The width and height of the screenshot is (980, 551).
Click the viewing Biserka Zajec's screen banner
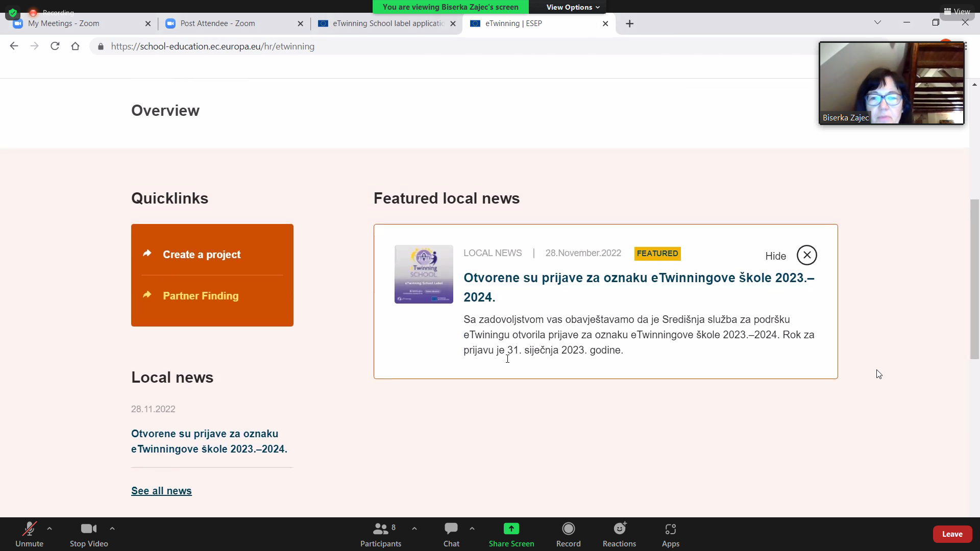(451, 7)
